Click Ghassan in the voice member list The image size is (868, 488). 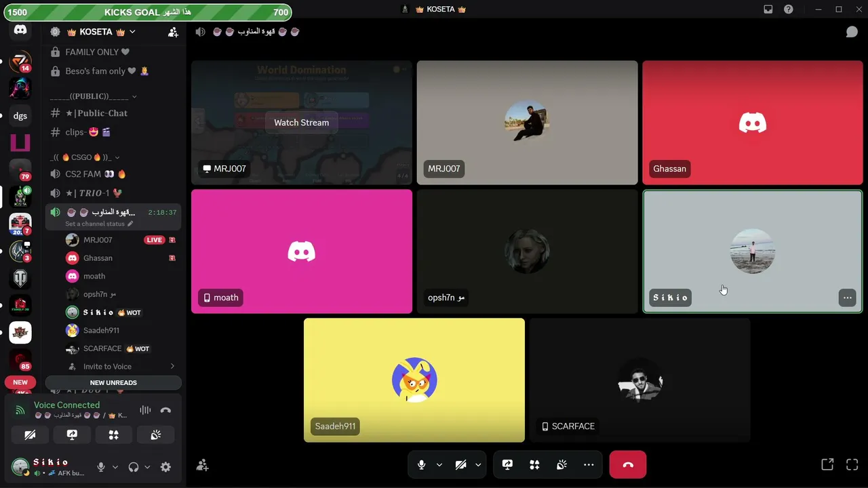coord(121,258)
